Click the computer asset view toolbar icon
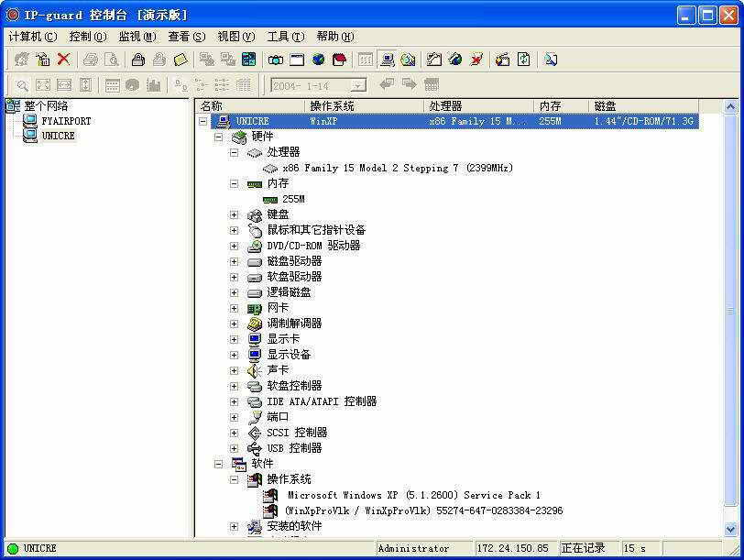Image resolution: width=744 pixels, height=560 pixels. click(387, 60)
